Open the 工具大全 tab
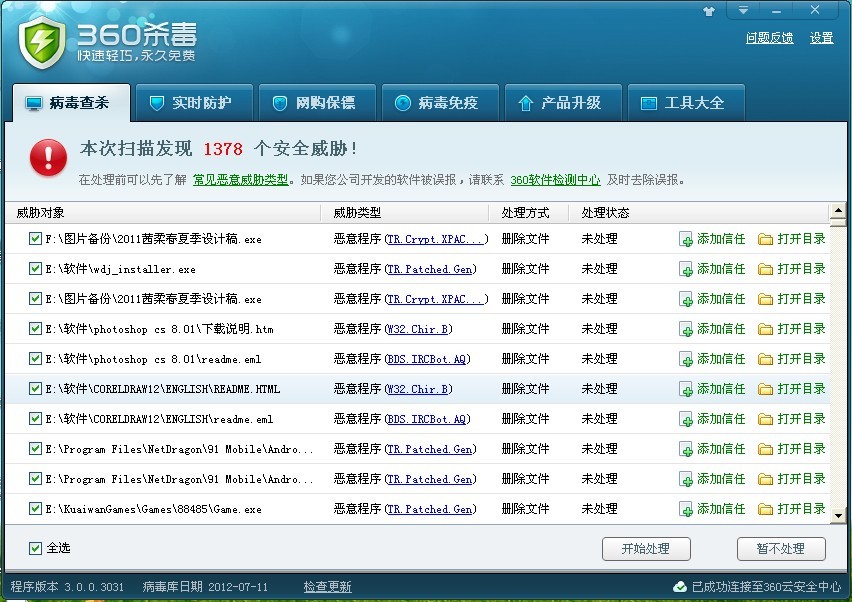The image size is (852, 602). (x=686, y=103)
